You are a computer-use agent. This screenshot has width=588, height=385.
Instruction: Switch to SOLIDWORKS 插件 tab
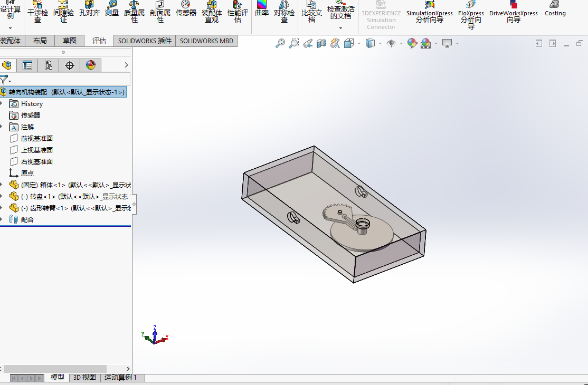145,41
